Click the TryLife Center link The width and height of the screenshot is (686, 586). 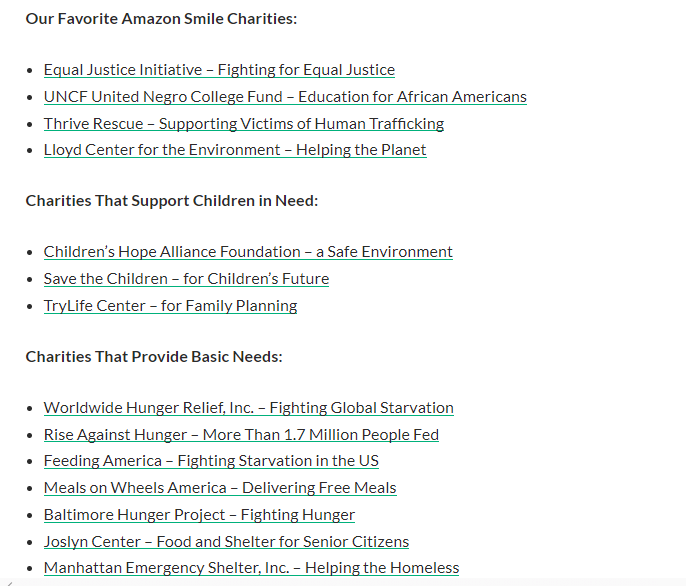(170, 306)
